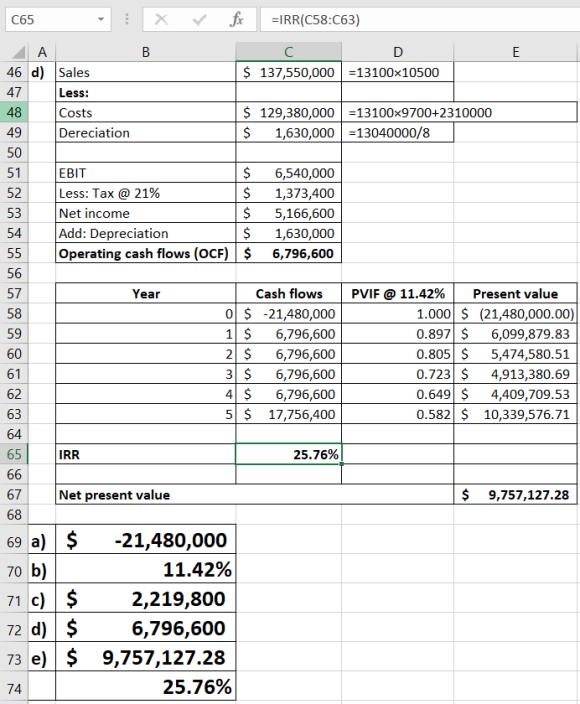Viewport: 580px width, 704px height.
Task: Click present value 5,474,580.51 cell
Action: pyautogui.click(x=515, y=354)
